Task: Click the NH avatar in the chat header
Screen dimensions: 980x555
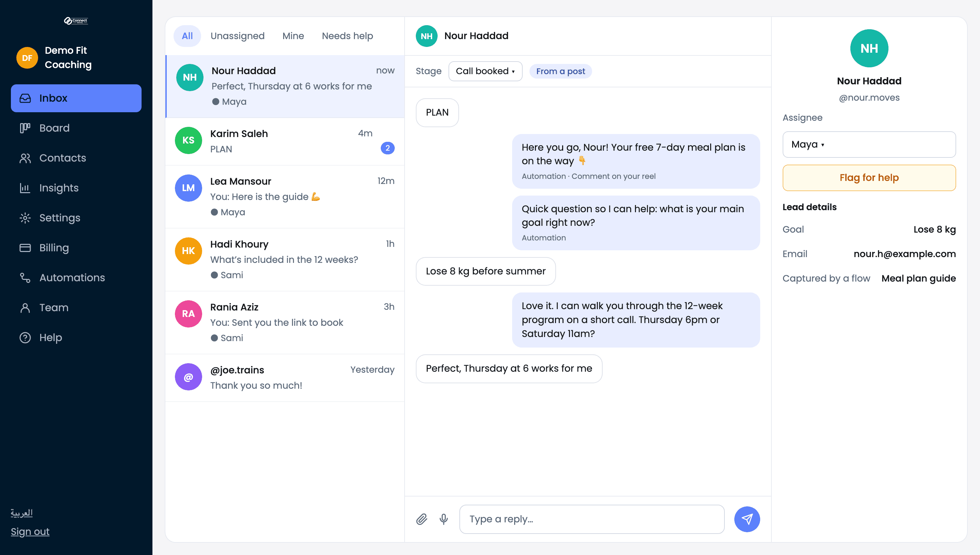Action: click(426, 36)
